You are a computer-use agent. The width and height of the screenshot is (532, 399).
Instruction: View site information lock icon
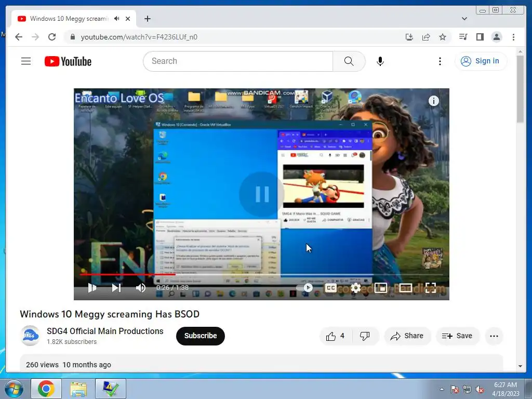(72, 37)
